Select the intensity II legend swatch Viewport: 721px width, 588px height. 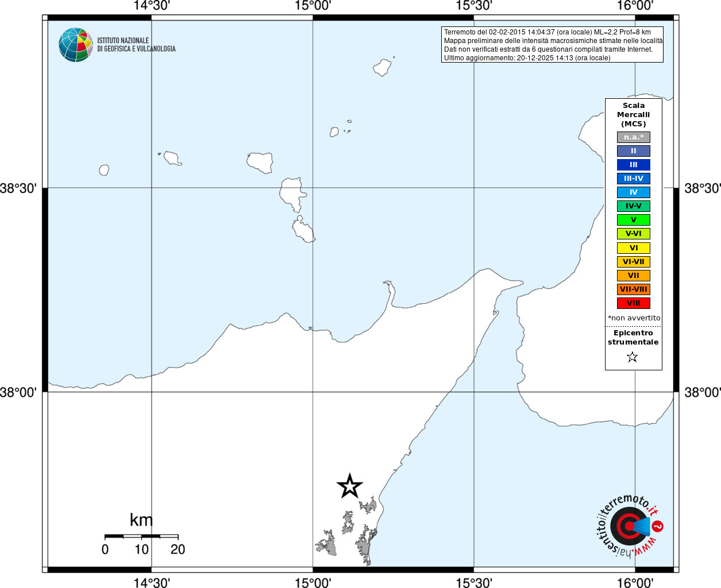point(634,151)
